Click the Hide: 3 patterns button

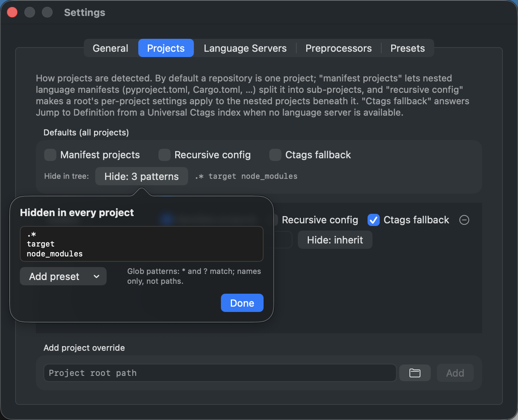[141, 176]
